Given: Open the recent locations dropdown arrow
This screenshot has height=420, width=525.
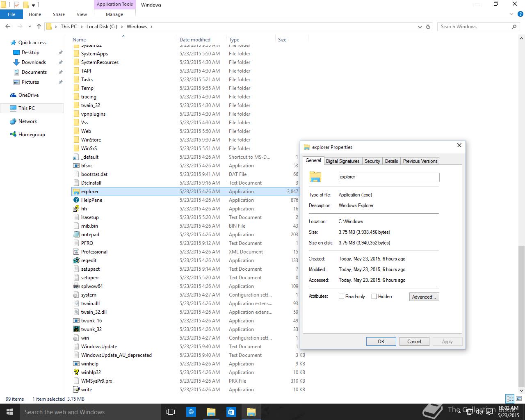Looking at the screenshot, I should tap(30, 27).
